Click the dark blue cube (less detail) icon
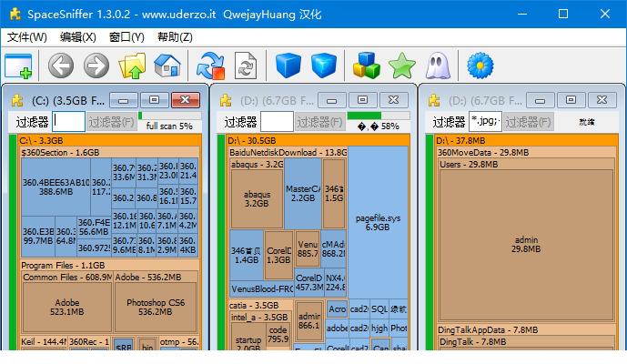The width and height of the screenshot is (627, 364). tap(288, 66)
